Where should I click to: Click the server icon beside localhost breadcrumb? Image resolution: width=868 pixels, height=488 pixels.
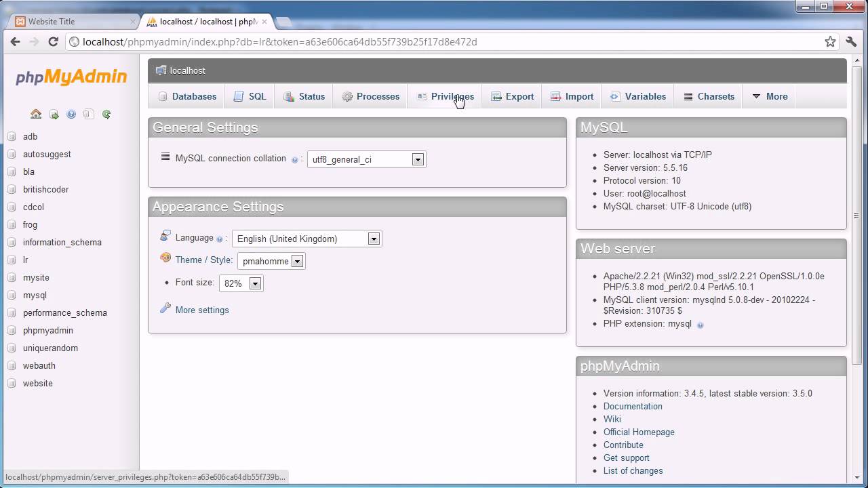(161, 70)
